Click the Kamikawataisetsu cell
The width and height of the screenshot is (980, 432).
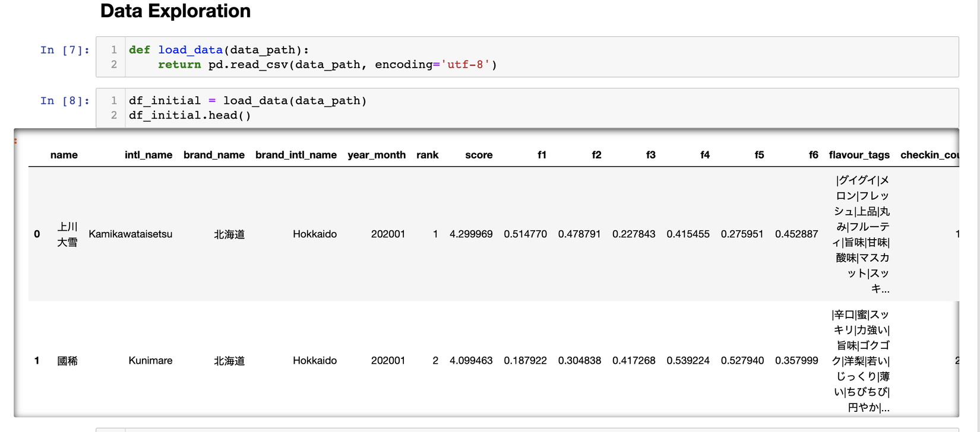coord(131,234)
